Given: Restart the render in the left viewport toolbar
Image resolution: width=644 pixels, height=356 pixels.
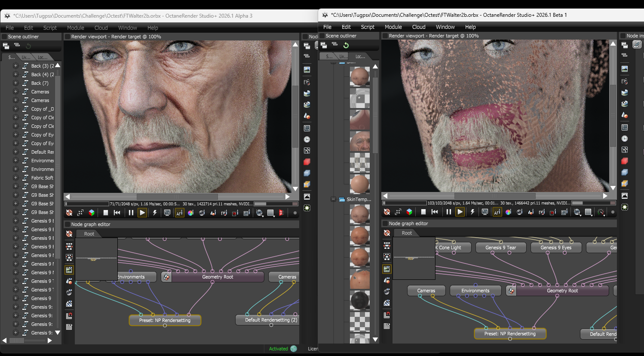Looking at the screenshot, I should 117,213.
